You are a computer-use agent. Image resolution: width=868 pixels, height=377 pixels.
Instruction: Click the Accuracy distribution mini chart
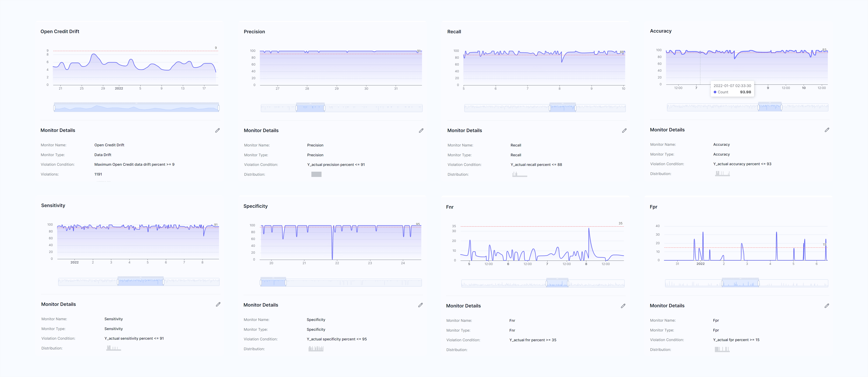[722, 173]
